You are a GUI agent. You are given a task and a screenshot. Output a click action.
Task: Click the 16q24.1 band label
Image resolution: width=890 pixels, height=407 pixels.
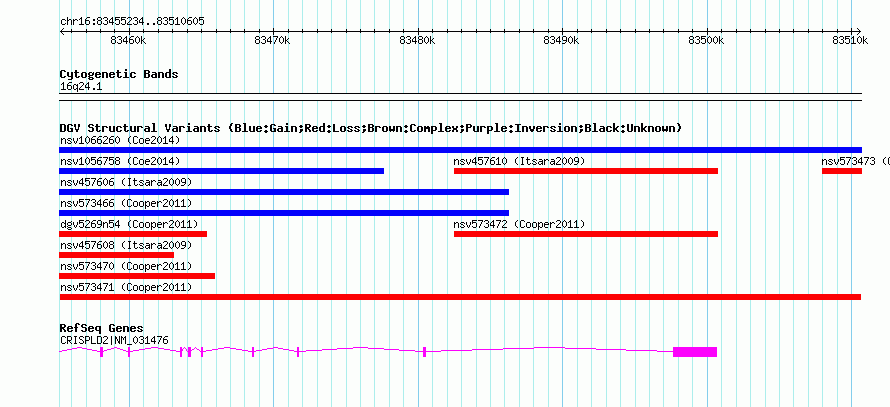[81, 87]
